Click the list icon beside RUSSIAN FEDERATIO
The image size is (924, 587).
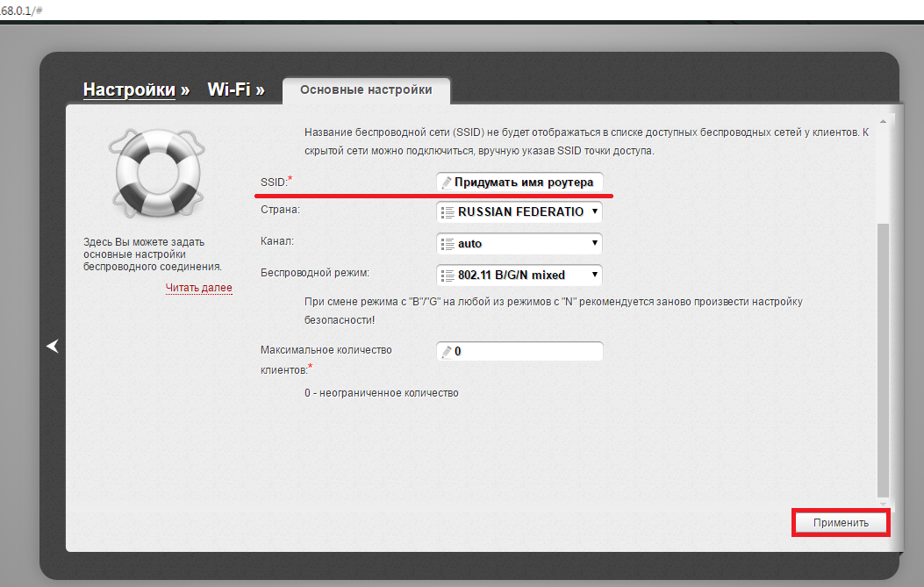447,212
